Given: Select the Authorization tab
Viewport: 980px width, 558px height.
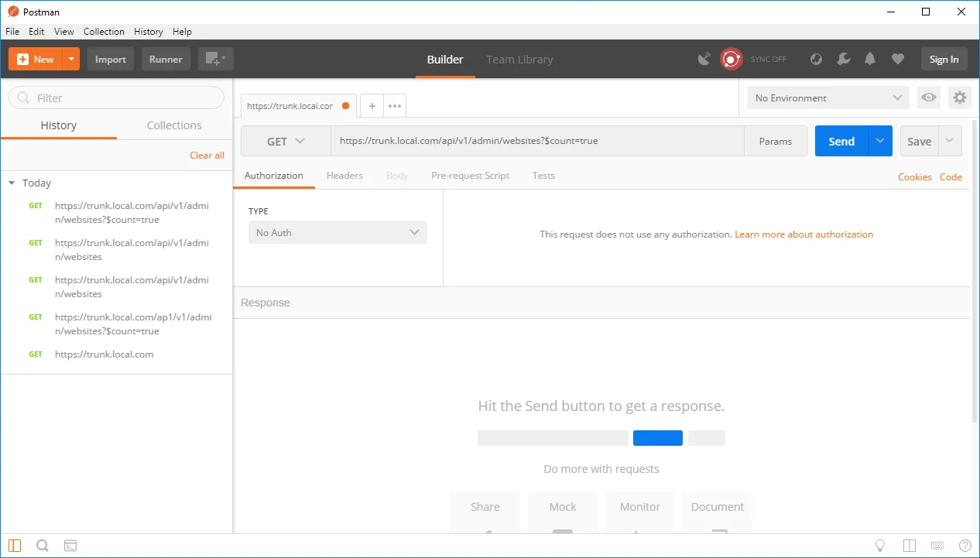Looking at the screenshot, I should coord(274,176).
